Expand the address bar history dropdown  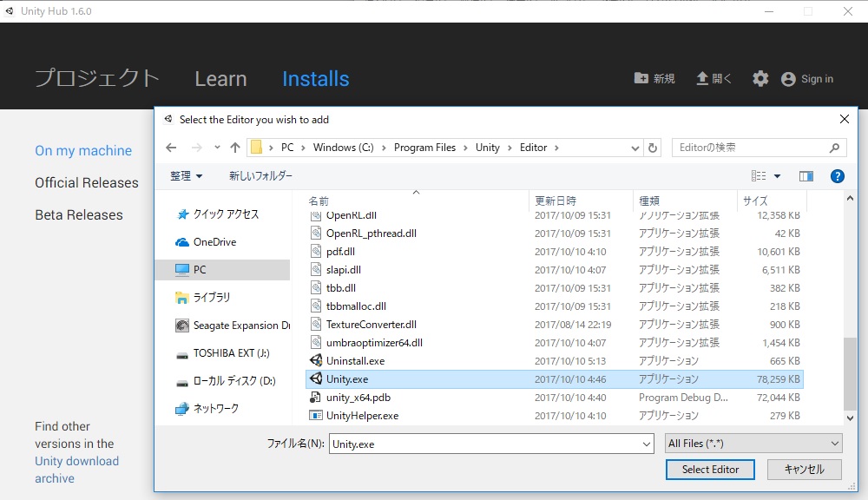tap(635, 148)
